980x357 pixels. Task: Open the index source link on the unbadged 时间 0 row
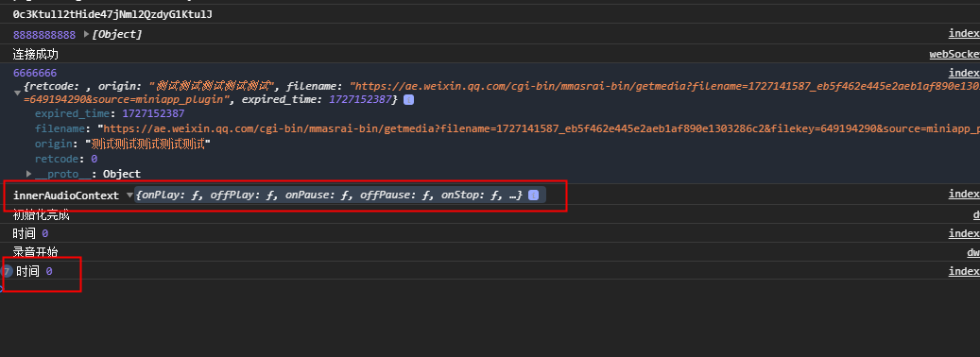pos(964,233)
